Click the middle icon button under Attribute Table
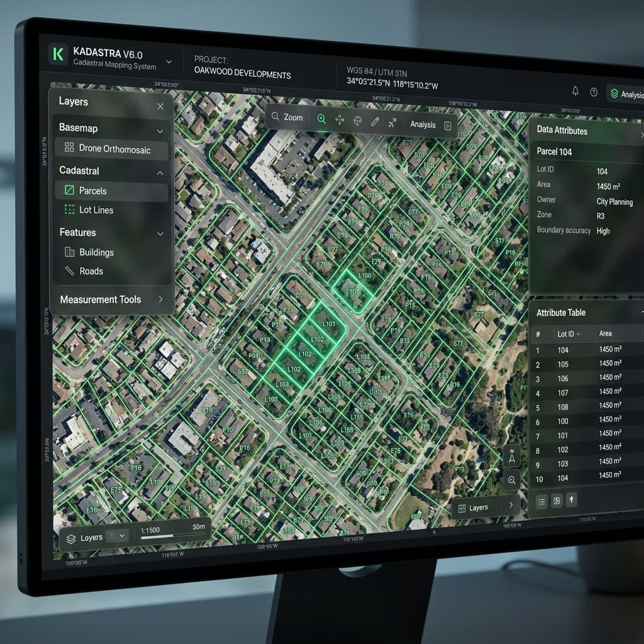The height and width of the screenshot is (644, 644). [557, 501]
